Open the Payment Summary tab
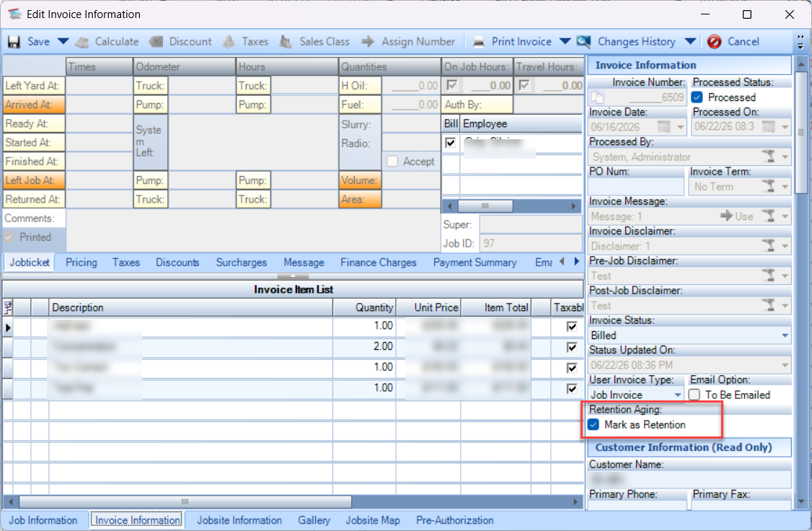 click(475, 263)
